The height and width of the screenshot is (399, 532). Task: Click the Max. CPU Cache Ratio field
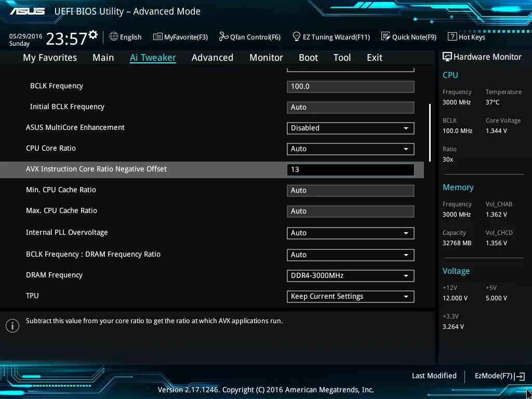click(x=350, y=211)
